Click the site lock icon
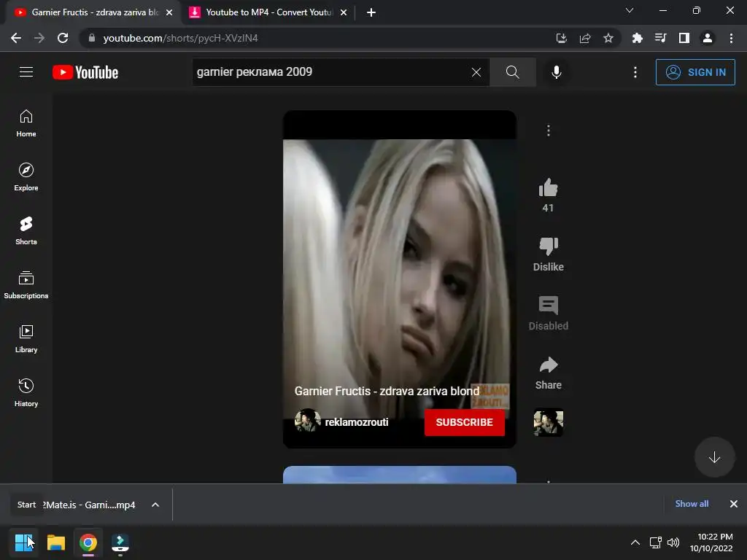The width and height of the screenshot is (747, 560). pyautogui.click(x=92, y=38)
